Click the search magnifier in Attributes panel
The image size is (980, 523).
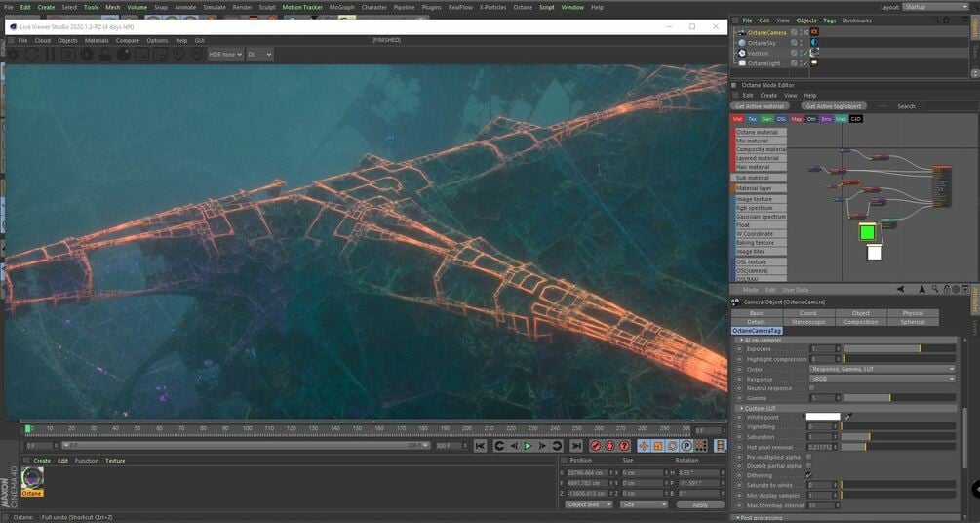(x=935, y=289)
